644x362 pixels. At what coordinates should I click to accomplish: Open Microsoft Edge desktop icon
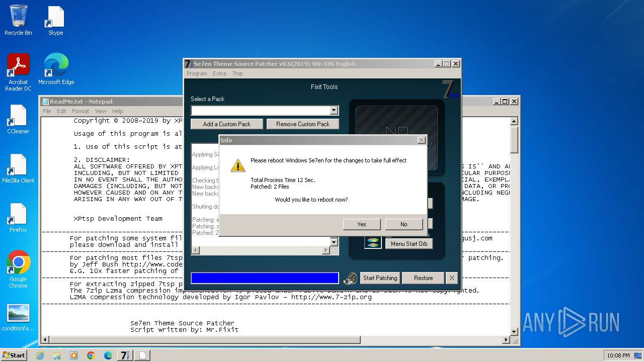point(56,69)
